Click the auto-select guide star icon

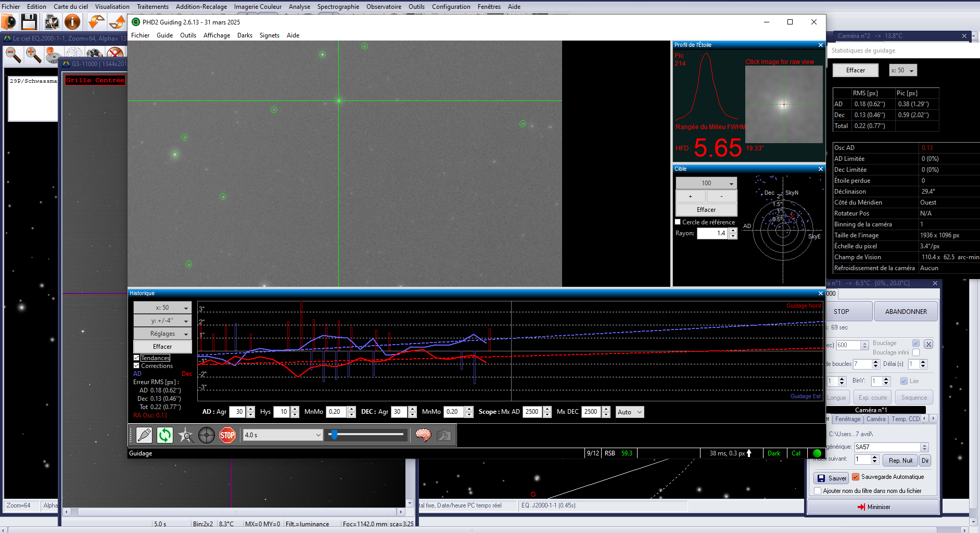tap(186, 435)
